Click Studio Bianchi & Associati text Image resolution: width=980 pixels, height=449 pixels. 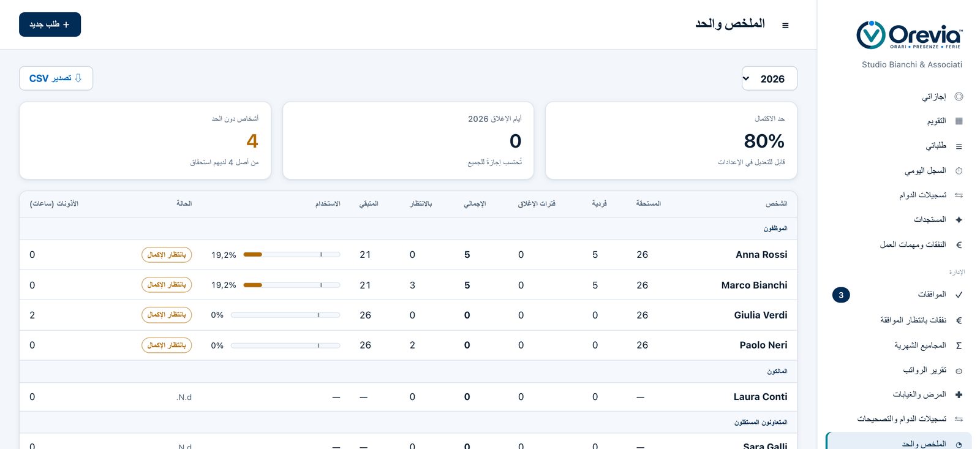coord(911,64)
